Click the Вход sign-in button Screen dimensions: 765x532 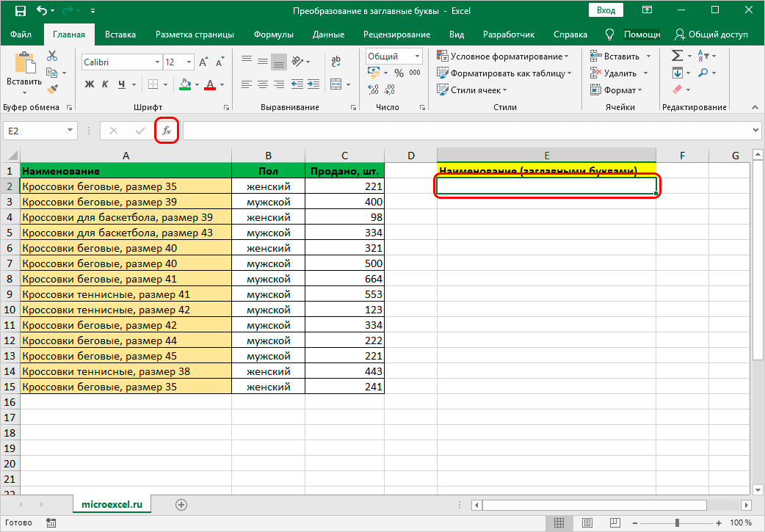pos(606,10)
